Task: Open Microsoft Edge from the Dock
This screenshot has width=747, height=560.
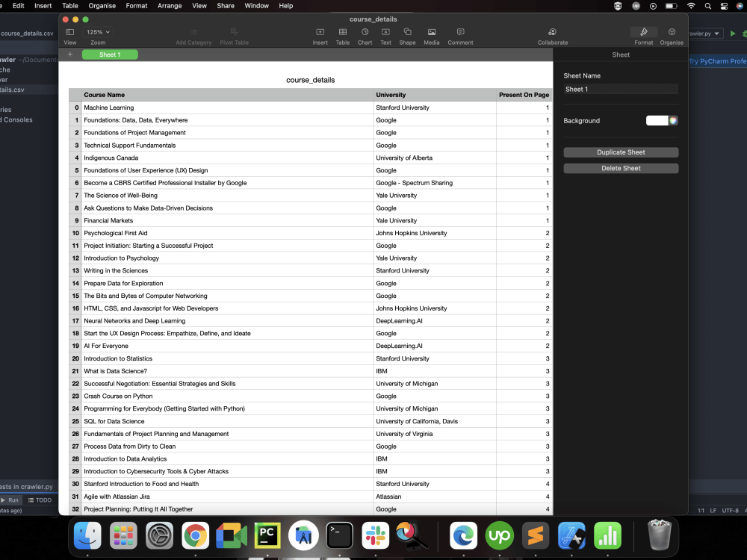Action: coord(464,535)
